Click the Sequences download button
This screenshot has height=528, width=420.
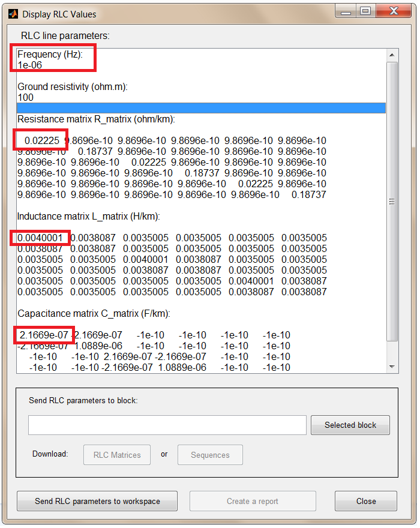[210, 455]
